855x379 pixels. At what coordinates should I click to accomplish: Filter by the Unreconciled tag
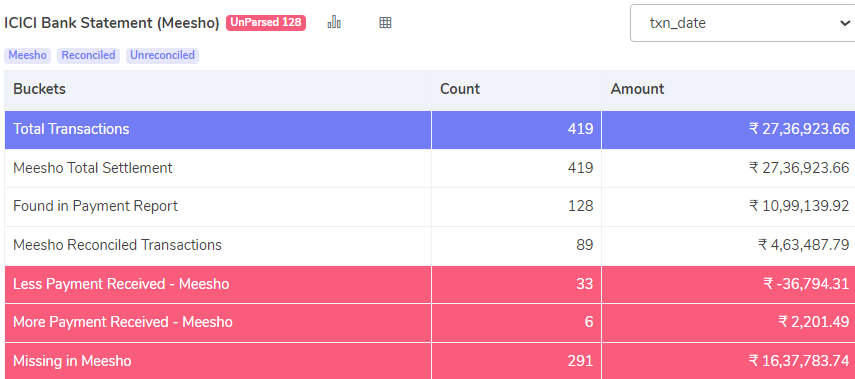point(162,56)
